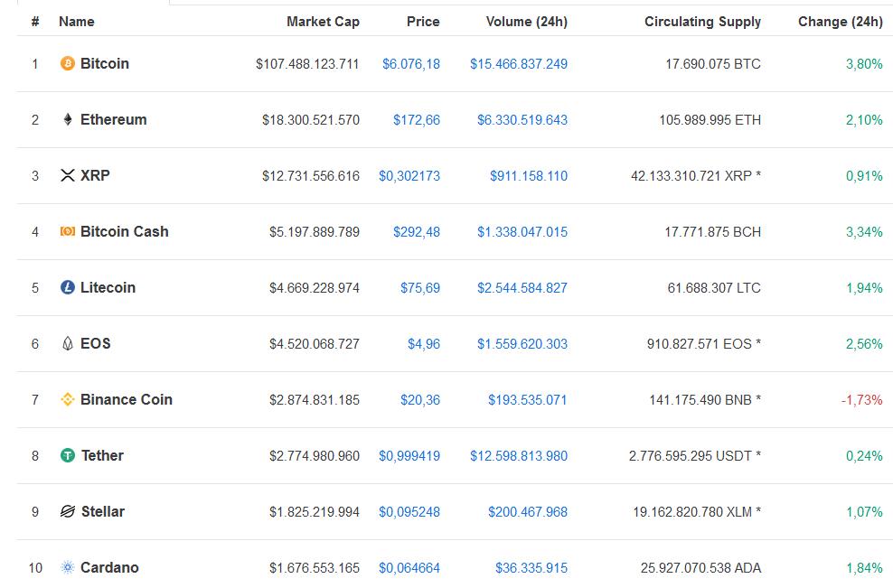Select circulating supply 105.989.995 ETH

tap(710, 120)
